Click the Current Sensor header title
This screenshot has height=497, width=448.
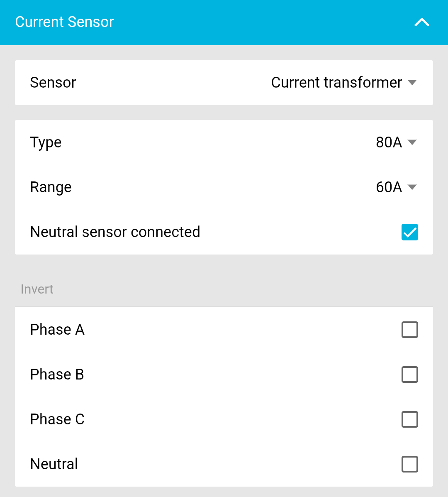[x=64, y=22]
